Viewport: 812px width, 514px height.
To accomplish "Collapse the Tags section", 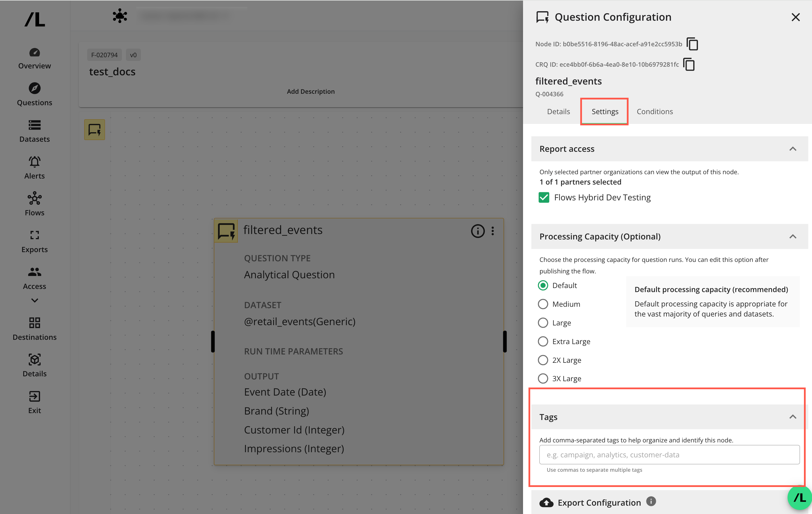I will 793,417.
